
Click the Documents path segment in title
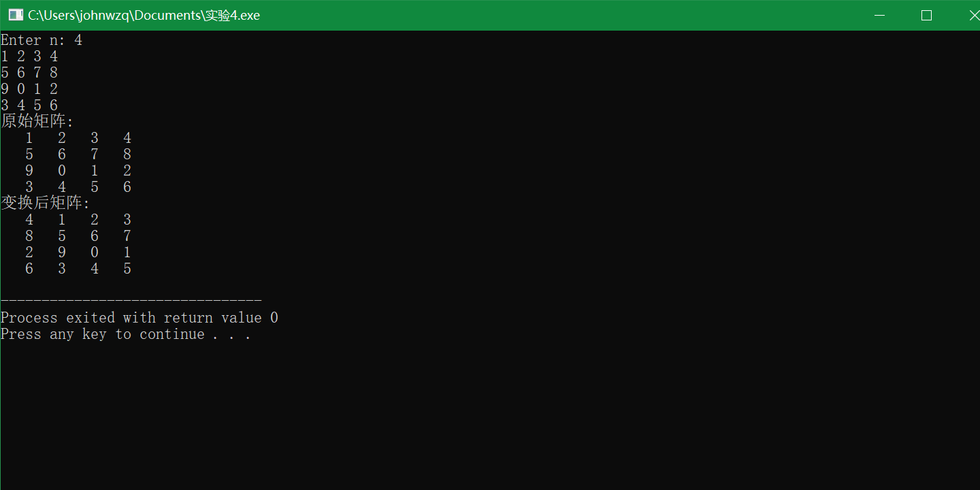169,15
